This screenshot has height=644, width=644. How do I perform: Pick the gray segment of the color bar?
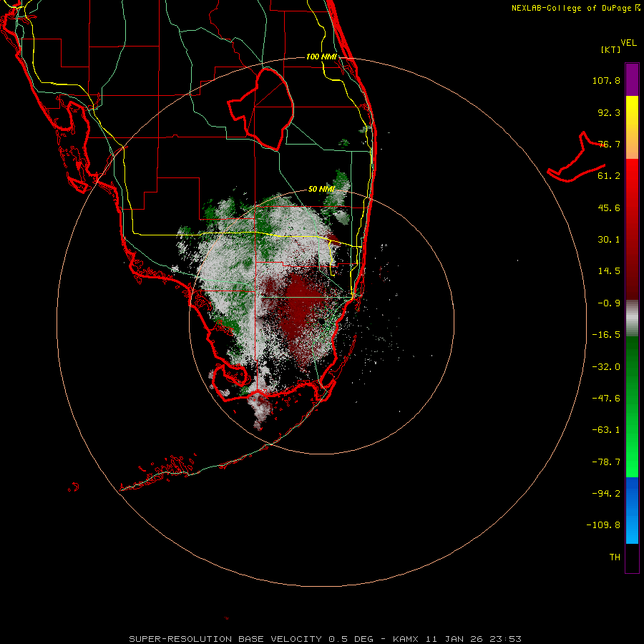[632, 316]
